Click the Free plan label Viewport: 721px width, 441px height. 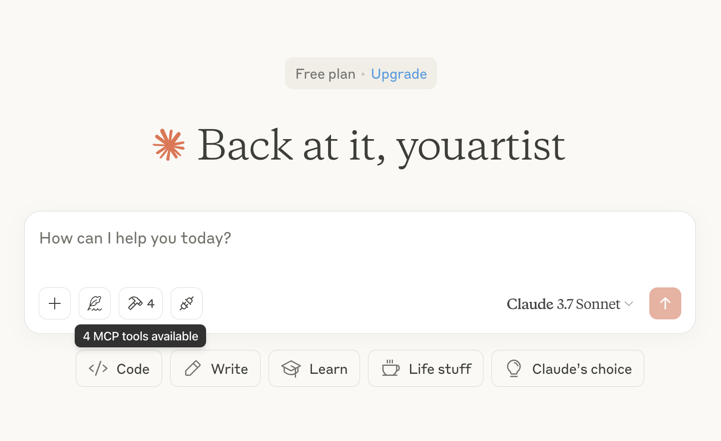325,74
